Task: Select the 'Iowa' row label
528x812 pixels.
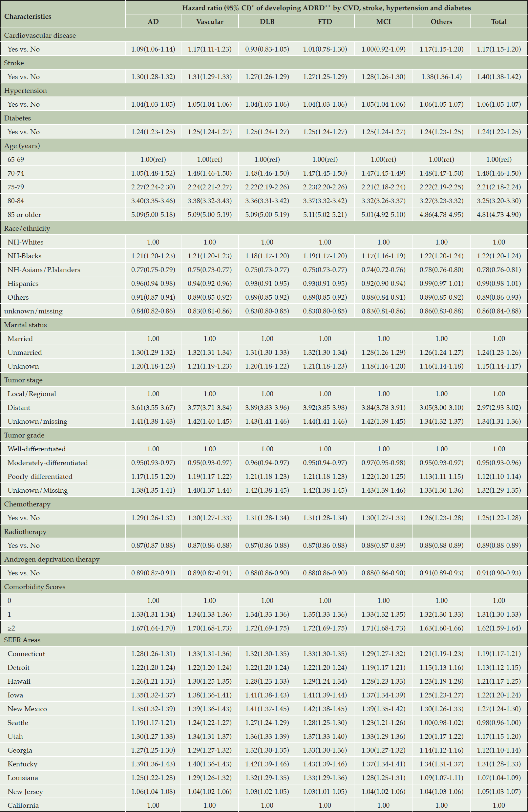Action: (15, 695)
